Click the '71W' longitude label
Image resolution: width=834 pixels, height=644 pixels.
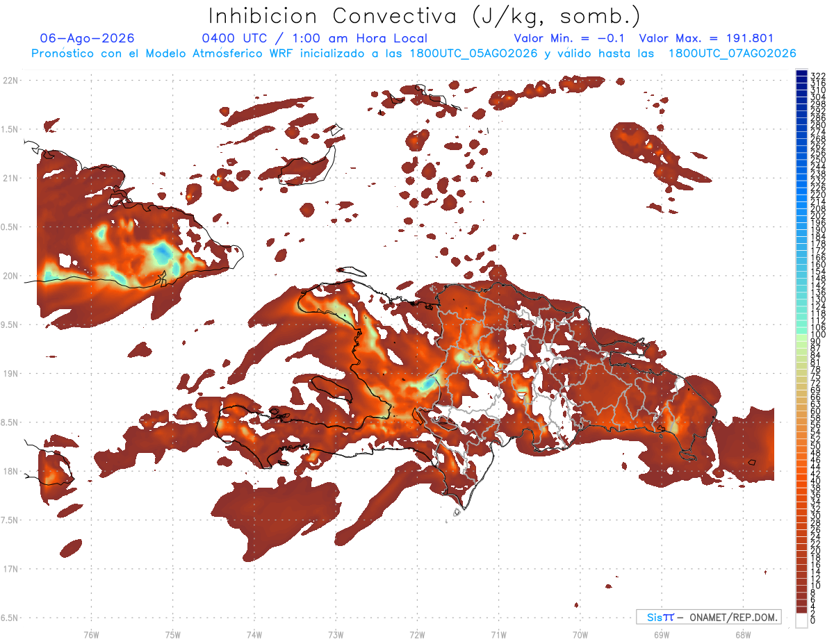498,634
